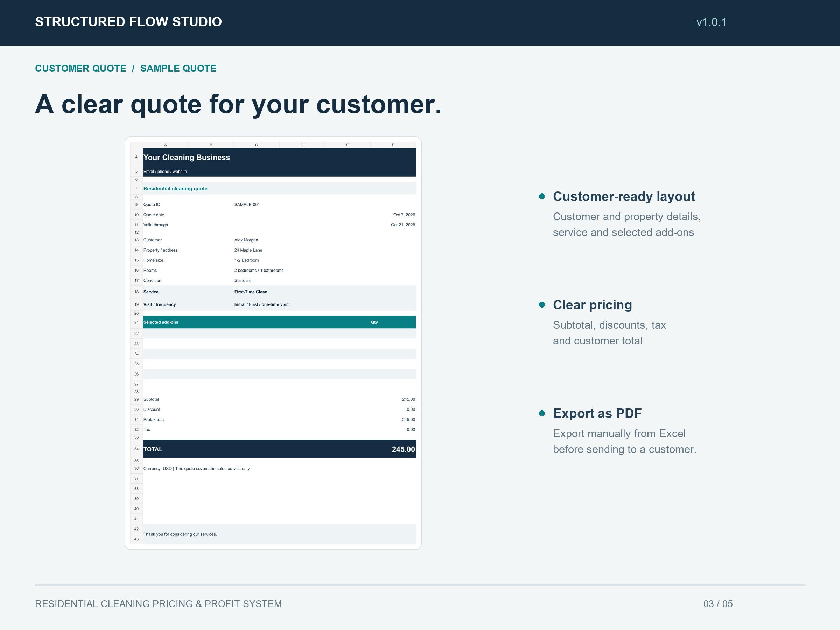Click the 'Qty' column header
This screenshot has width=840, height=630.
click(374, 322)
